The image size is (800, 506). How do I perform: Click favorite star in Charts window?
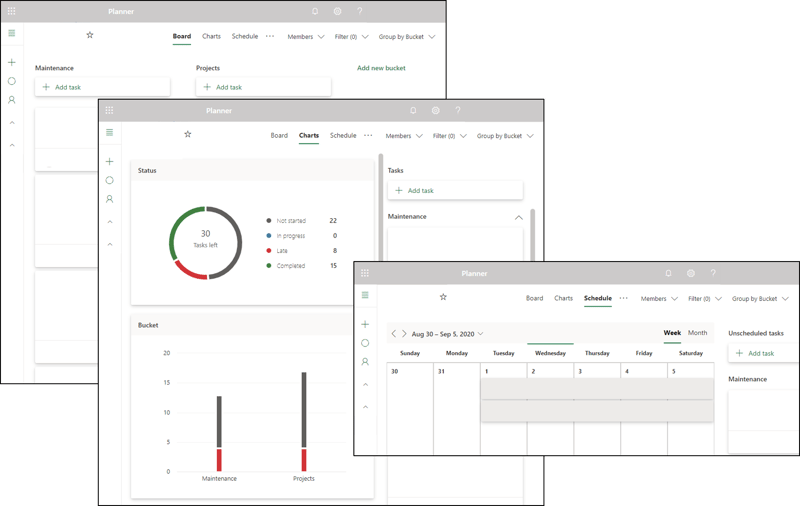188,134
